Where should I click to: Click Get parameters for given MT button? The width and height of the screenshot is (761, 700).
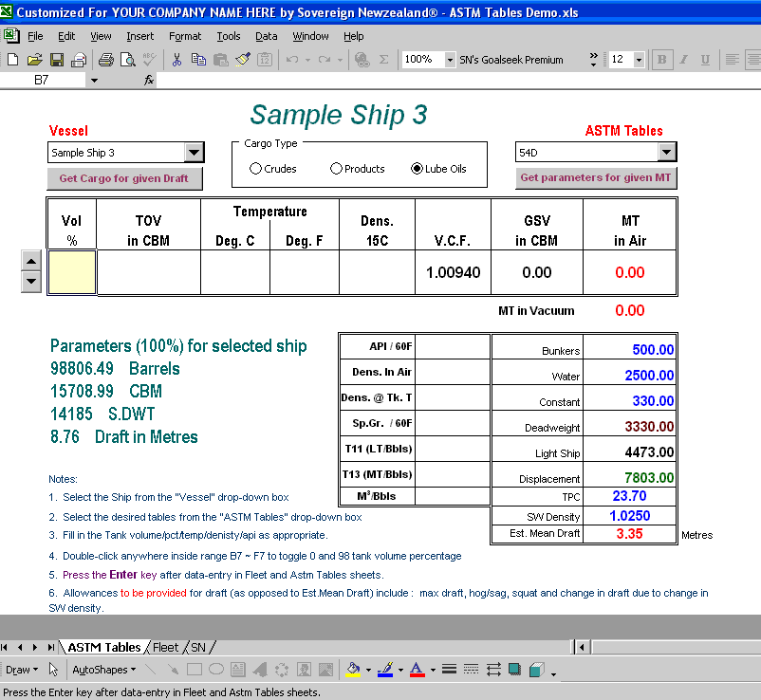(x=596, y=177)
